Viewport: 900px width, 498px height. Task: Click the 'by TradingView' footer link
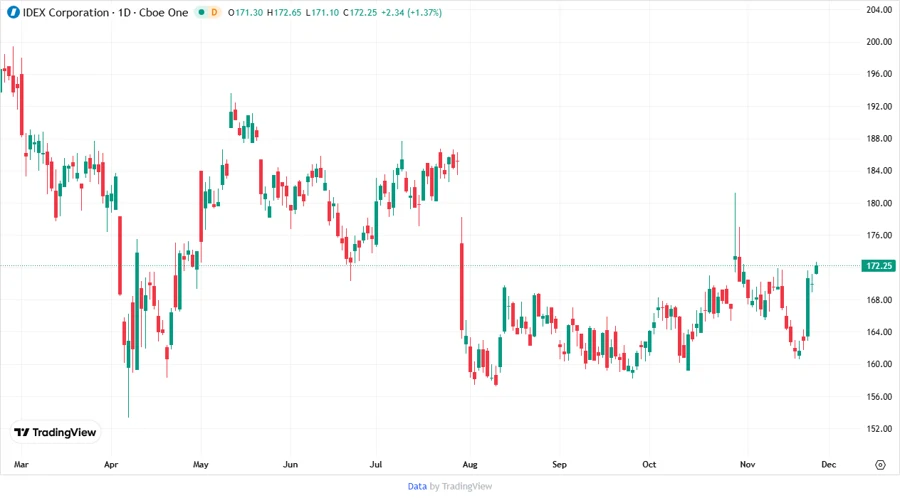click(x=461, y=487)
